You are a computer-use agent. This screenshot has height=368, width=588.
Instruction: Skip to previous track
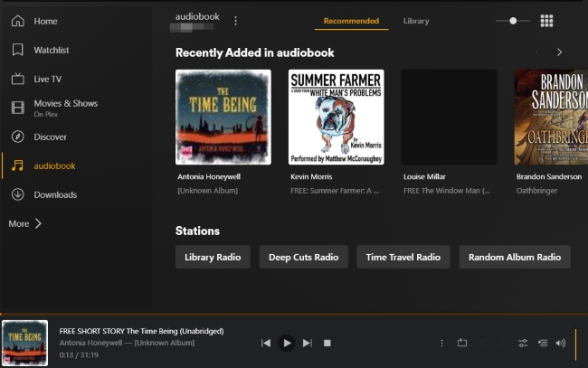[266, 343]
